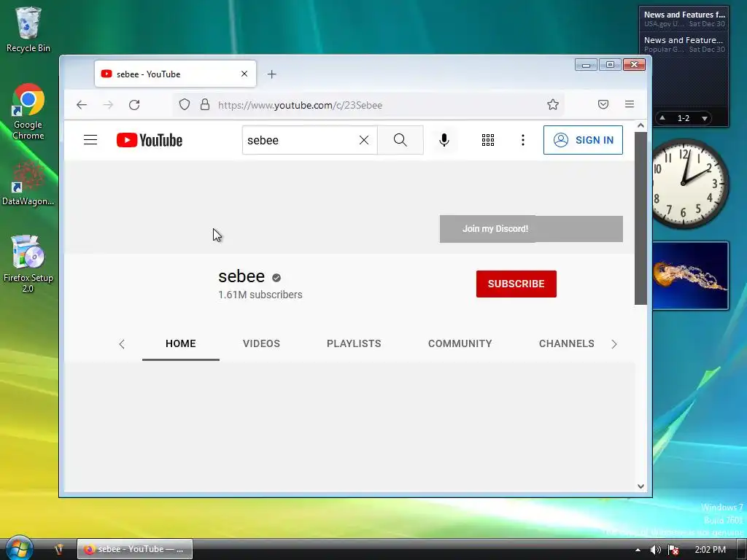Viewport: 747px width, 560px height.
Task: Show site security padlock info
Action: (205, 105)
